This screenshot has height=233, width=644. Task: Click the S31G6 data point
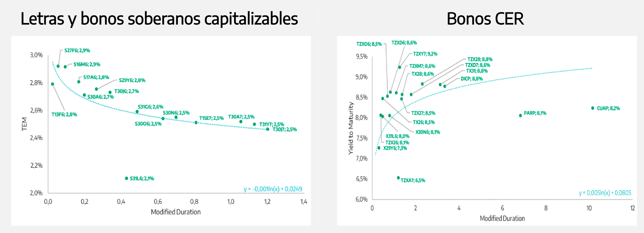[137, 112]
